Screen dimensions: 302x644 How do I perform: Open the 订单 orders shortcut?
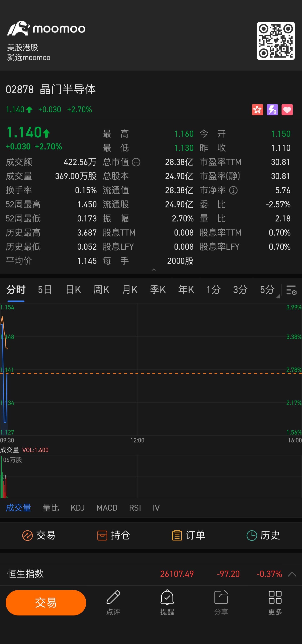pos(188,536)
